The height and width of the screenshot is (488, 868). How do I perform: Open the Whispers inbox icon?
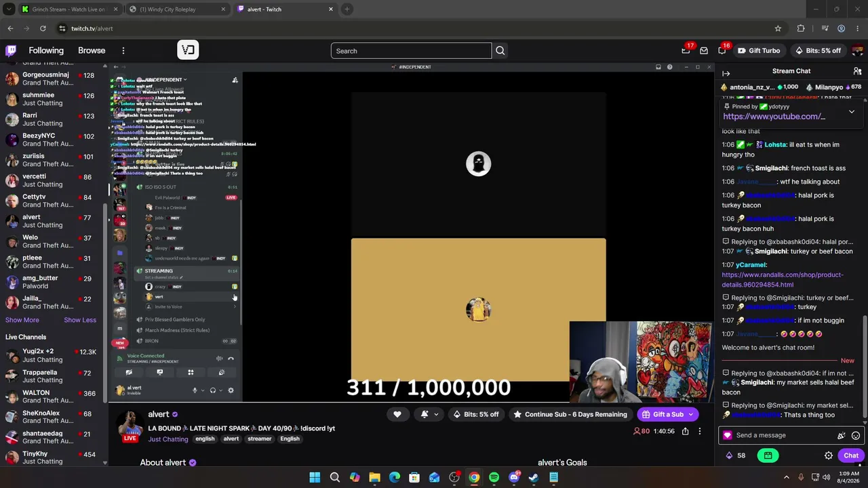pyautogui.click(x=704, y=51)
